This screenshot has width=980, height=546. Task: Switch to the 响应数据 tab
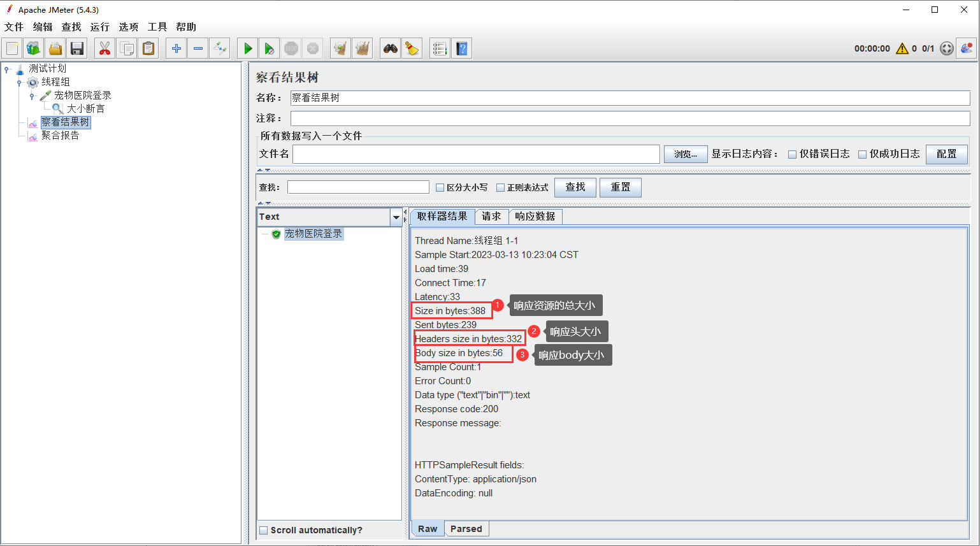[535, 217]
